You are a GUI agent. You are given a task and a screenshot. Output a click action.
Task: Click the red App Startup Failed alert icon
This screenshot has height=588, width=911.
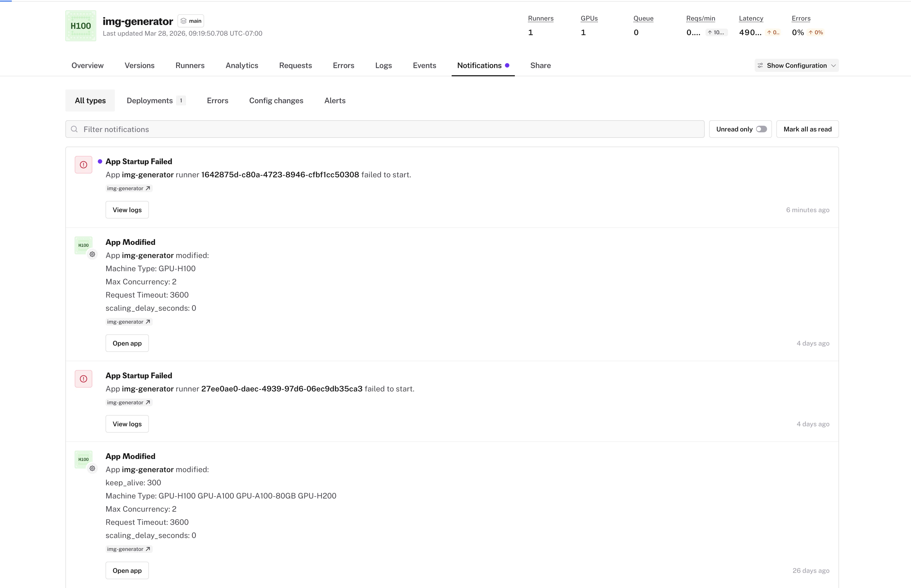pyautogui.click(x=83, y=164)
